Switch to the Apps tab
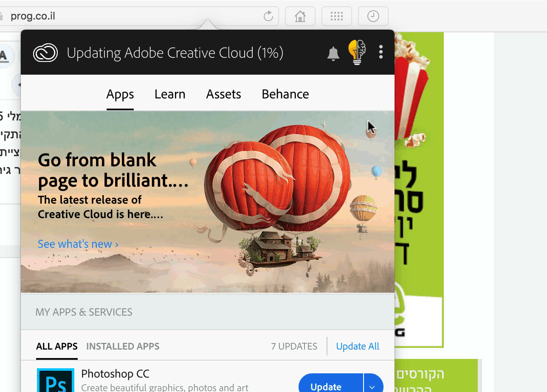Image resolution: width=547 pixels, height=392 pixels. click(x=120, y=94)
